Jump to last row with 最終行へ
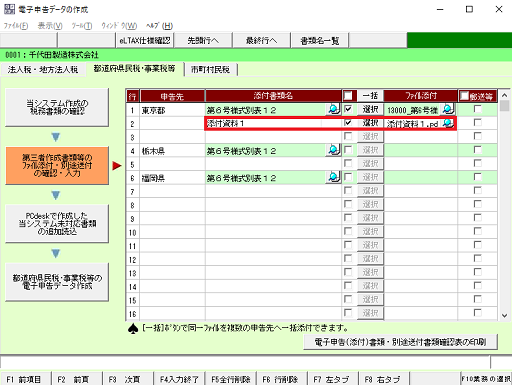The height and width of the screenshot is (385, 512). (x=261, y=41)
